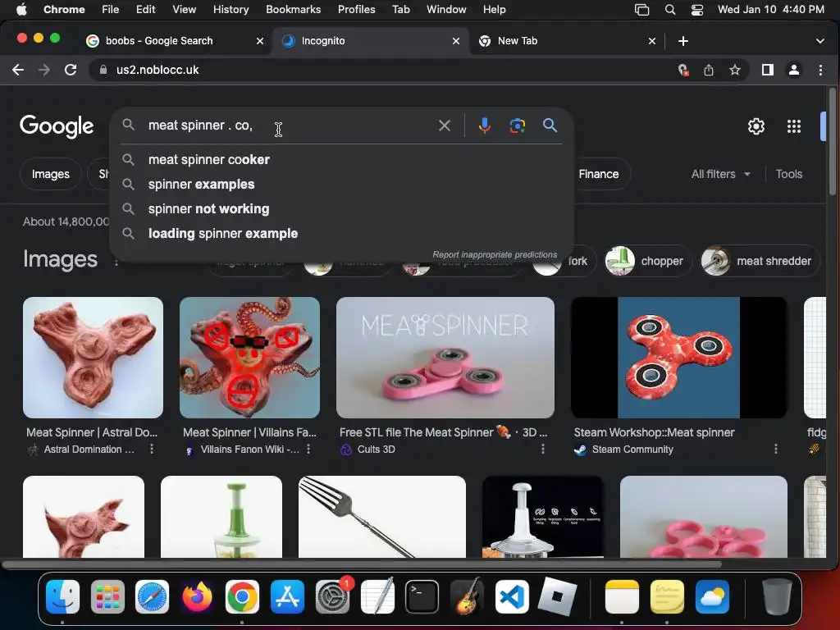The height and width of the screenshot is (630, 840).
Task: Open the Chrome profile avatar icon
Action: 794,70
